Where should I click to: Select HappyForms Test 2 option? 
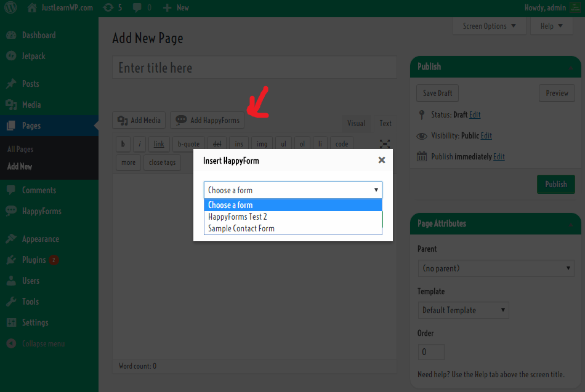coord(293,217)
